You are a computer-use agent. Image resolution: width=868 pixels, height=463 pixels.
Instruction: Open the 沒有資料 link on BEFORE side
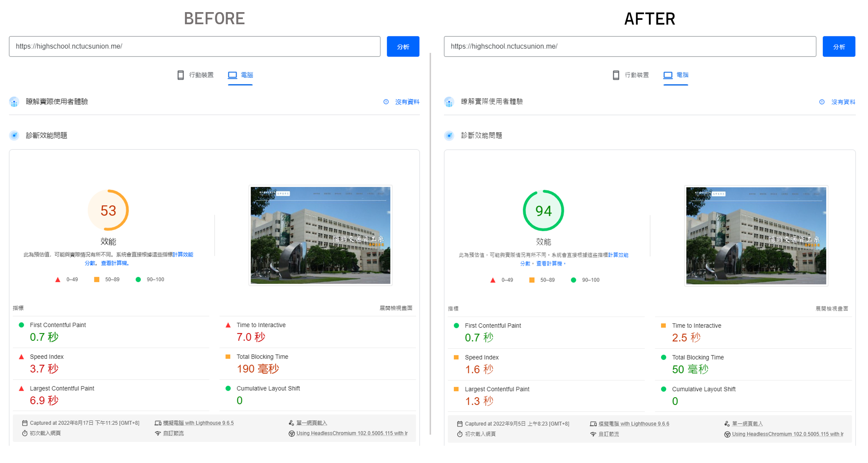pyautogui.click(x=407, y=102)
